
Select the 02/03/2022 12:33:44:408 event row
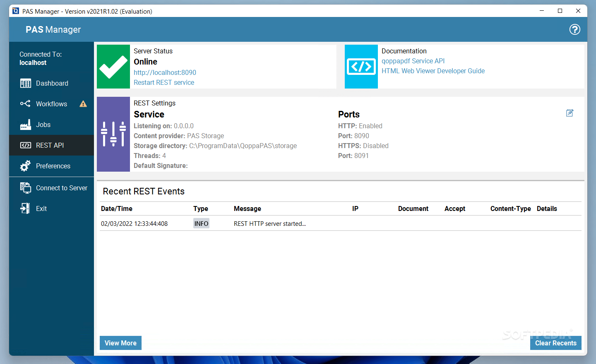[340, 223]
